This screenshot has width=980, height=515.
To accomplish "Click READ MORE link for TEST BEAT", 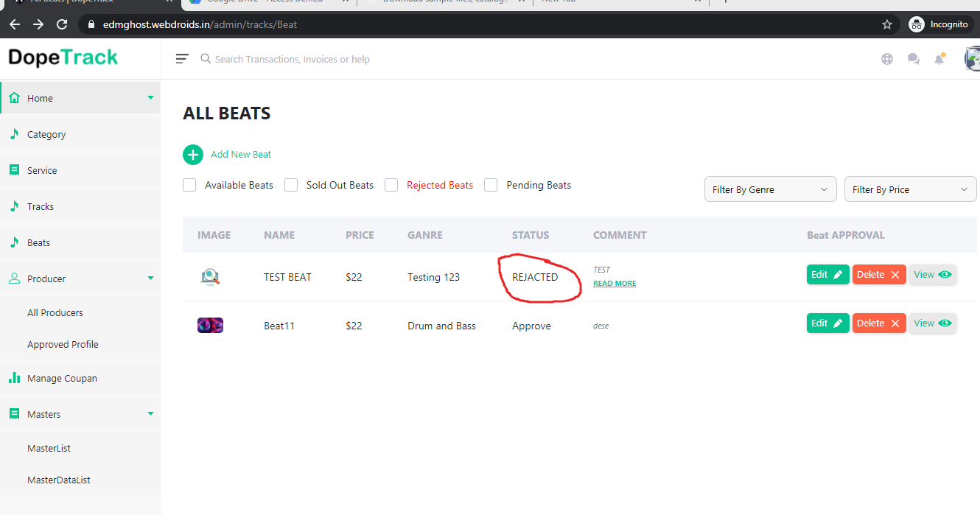I will point(615,284).
